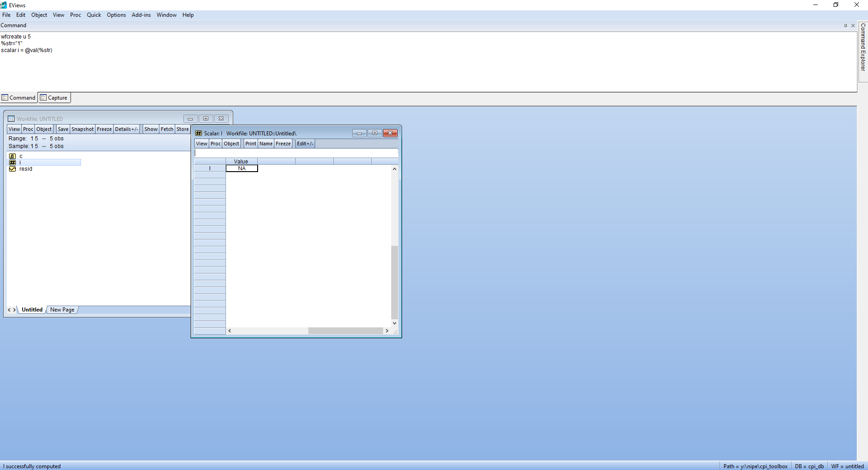Open Object dropdown in Scalar window

point(231,144)
